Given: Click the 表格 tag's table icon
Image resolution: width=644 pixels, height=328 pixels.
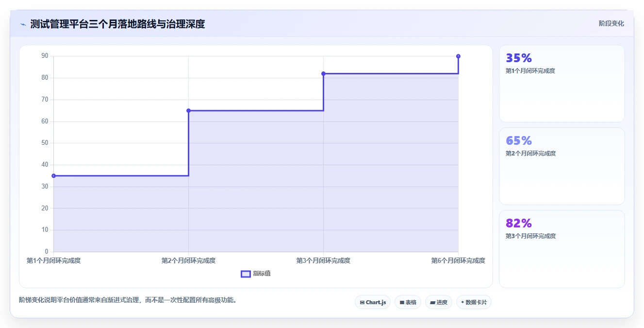Looking at the screenshot, I should pyautogui.click(x=402, y=302).
